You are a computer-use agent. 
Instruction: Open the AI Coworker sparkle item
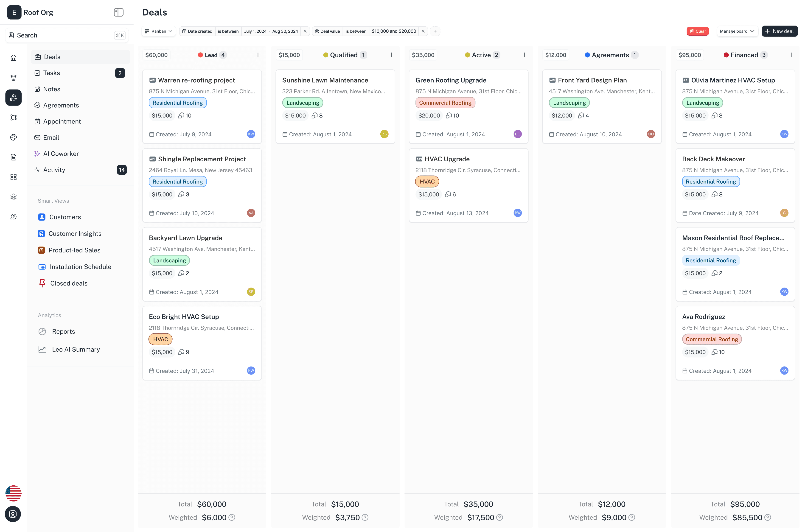61,154
